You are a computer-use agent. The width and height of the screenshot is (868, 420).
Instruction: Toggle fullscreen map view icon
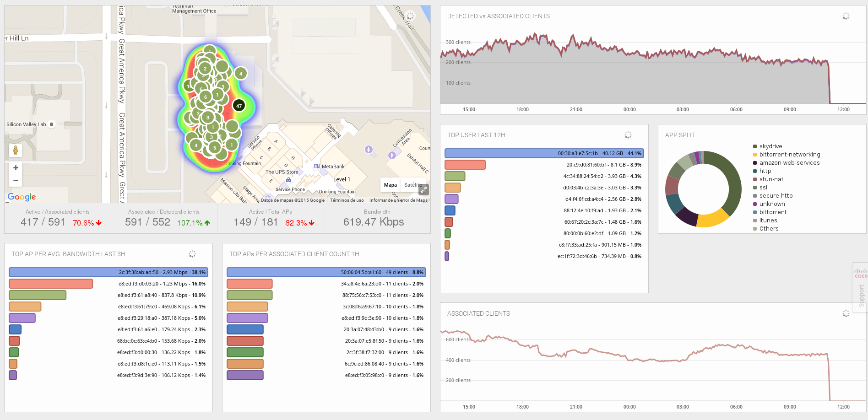[424, 189]
